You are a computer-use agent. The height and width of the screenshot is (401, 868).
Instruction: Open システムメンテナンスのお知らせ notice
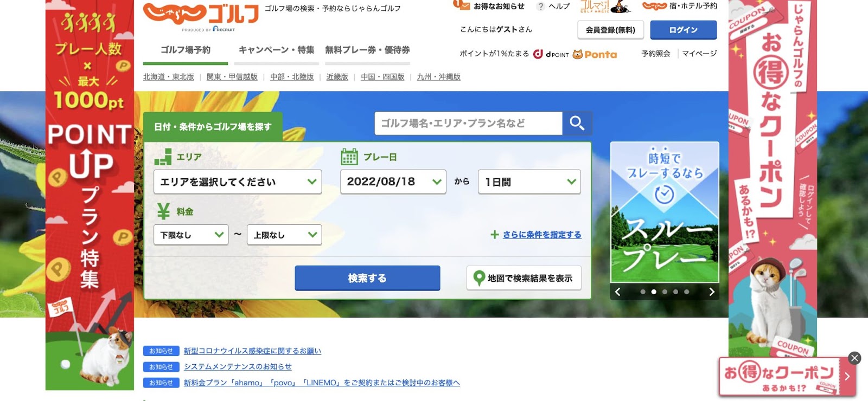point(238,367)
